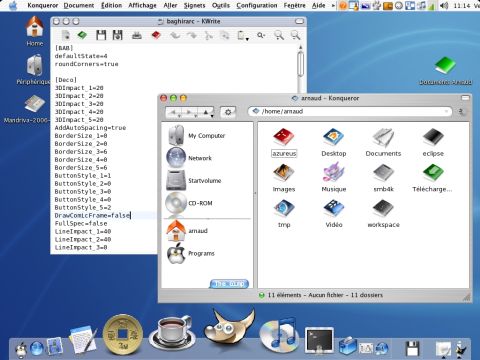The height and width of the screenshot is (360, 480).
Task: Click the Redo arrow in KWrite toolbar
Action: [192, 35]
